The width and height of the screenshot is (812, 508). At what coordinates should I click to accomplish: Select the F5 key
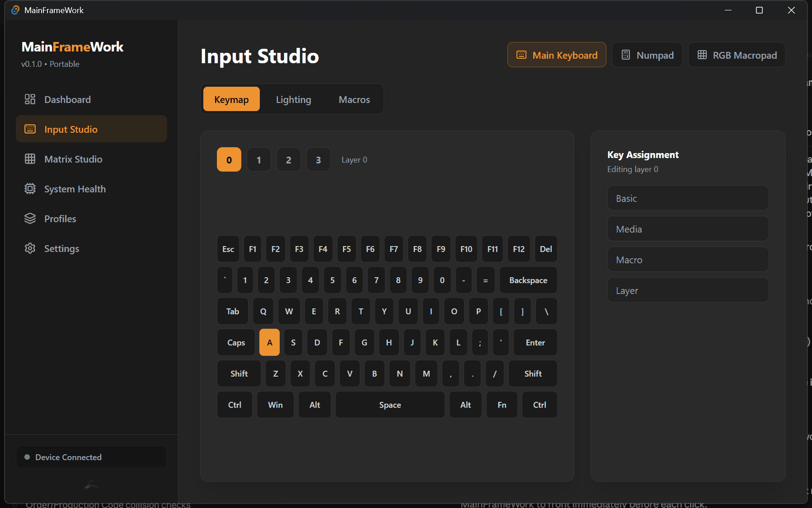point(347,249)
